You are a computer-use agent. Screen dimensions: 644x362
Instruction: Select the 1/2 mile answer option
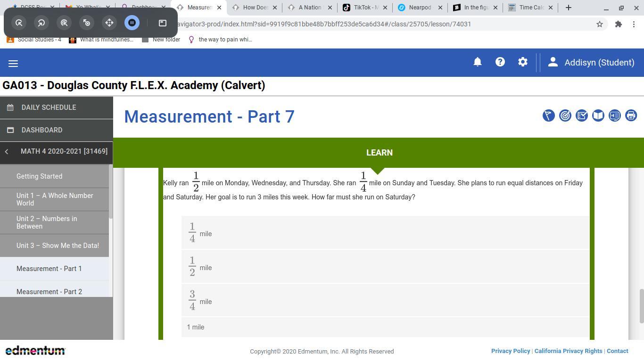(385, 266)
